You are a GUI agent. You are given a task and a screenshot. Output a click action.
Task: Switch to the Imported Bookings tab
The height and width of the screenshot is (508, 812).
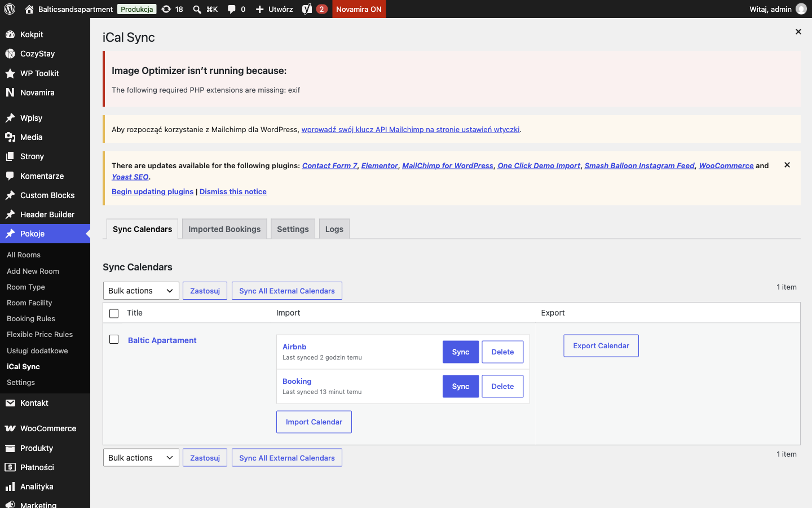pos(224,229)
